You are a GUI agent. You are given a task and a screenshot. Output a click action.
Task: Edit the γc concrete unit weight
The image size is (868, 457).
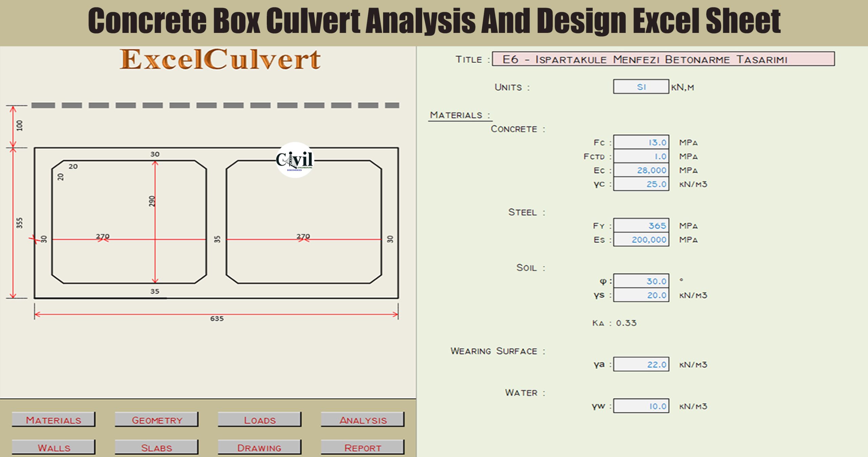click(x=641, y=184)
